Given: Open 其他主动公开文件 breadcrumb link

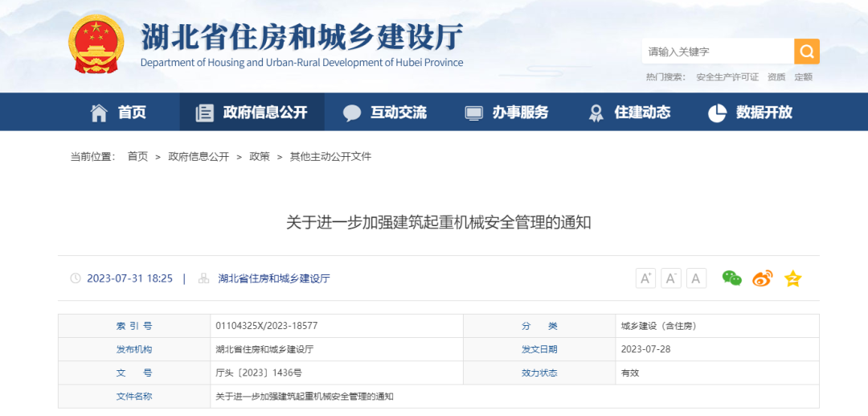Looking at the screenshot, I should 330,157.
